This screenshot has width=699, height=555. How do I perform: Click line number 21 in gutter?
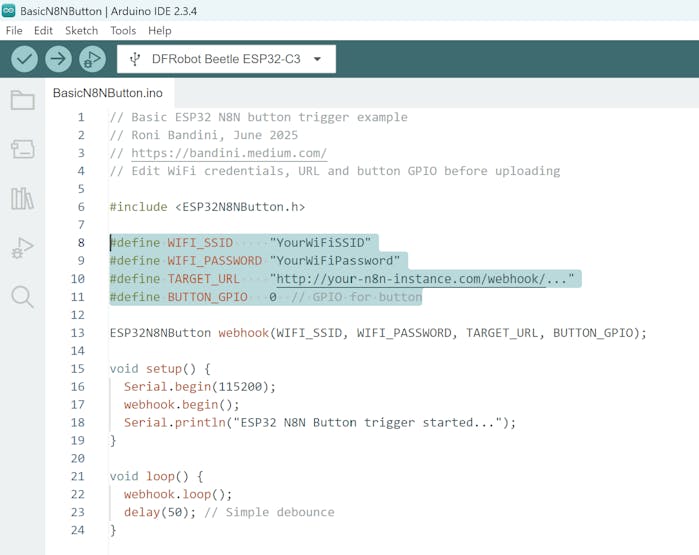click(x=78, y=477)
